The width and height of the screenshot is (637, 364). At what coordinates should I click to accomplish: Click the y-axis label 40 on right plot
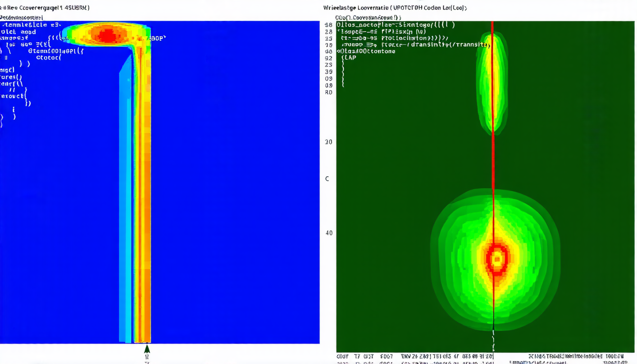pyautogui.click(x=329, y=233)
